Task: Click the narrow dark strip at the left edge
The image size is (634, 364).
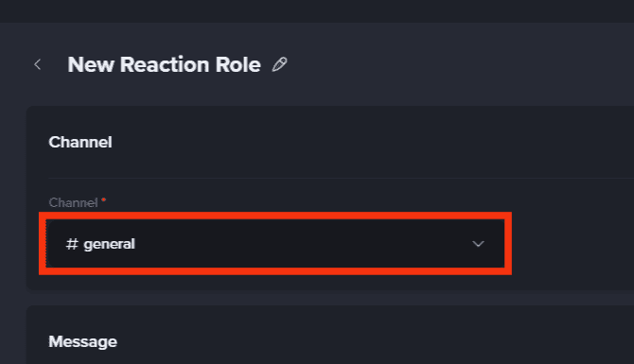Action: (12, 193)
